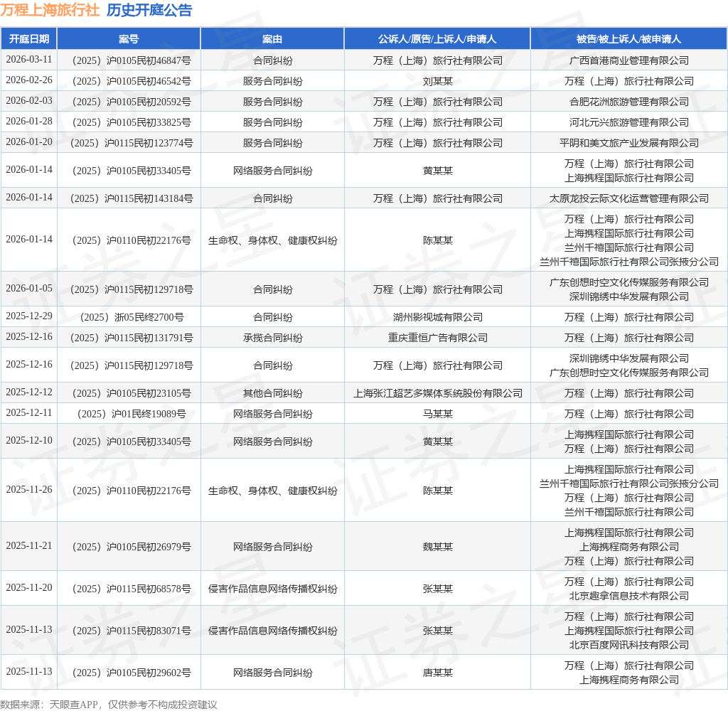Screen dimensions: 728x711
Task: Select date cell 2025-12-29
Action: [x=28, y=316]
